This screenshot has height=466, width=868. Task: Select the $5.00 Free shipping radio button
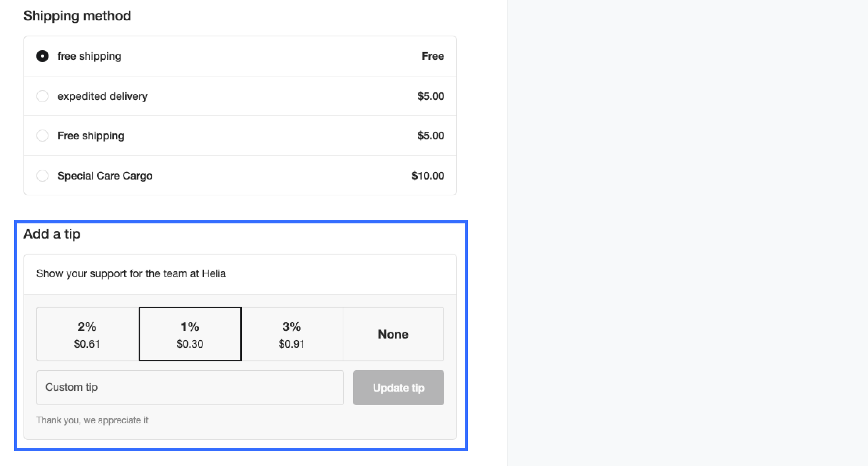click(x=42, y=136)
